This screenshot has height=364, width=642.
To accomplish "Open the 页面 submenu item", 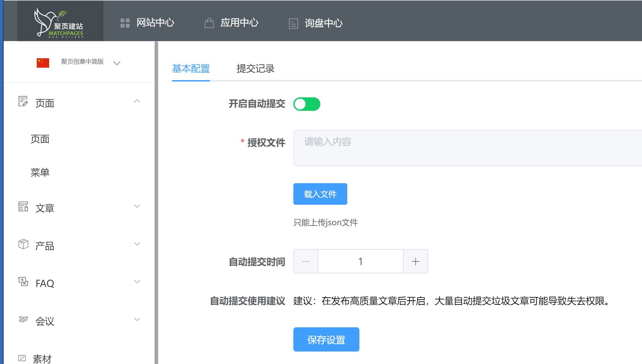I will click(40, 139).
